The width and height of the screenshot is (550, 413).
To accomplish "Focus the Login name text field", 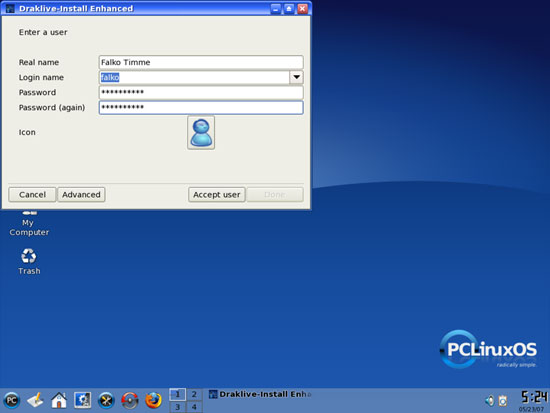I will 194,77.
